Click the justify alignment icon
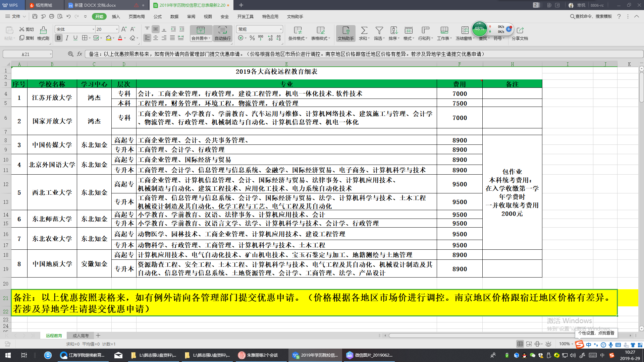The height and width of the screenshot is (362, 644). tap(172, 38)
